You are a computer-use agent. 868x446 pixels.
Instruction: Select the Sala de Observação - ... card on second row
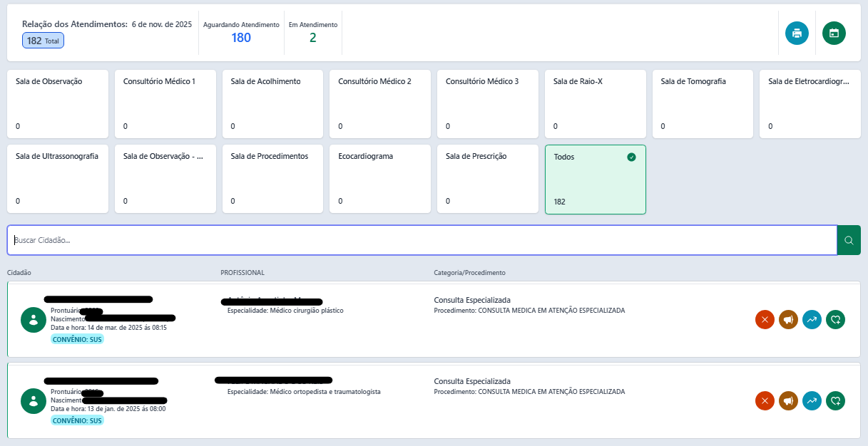pyautogui.click(x=165, y=179)
